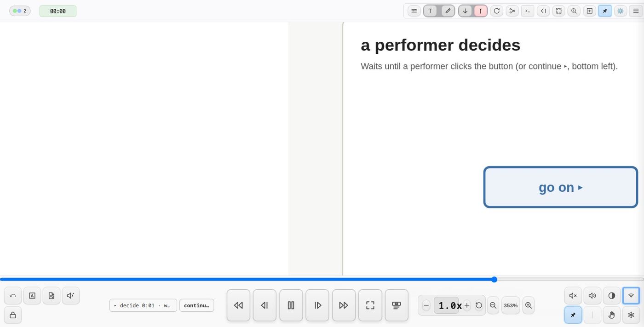
Task: Zoom out with the minus magnifier
Action: pos(493,305)
